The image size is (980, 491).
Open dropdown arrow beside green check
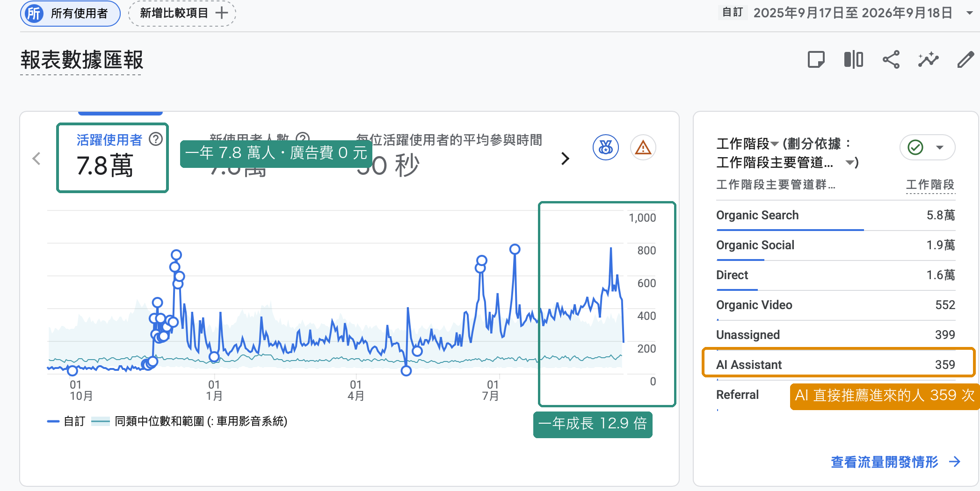pyautogui.click(x=939, y=147)
